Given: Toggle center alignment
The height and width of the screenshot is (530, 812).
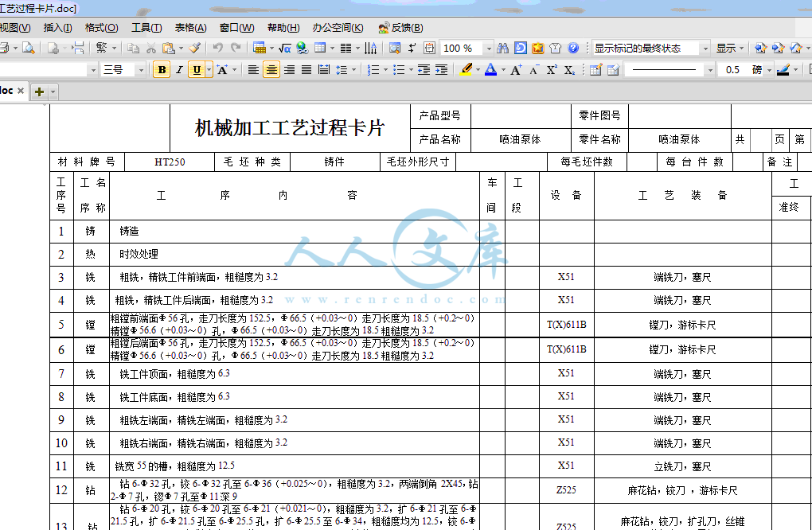Looking at the screenshot, I should pos(271,70).
